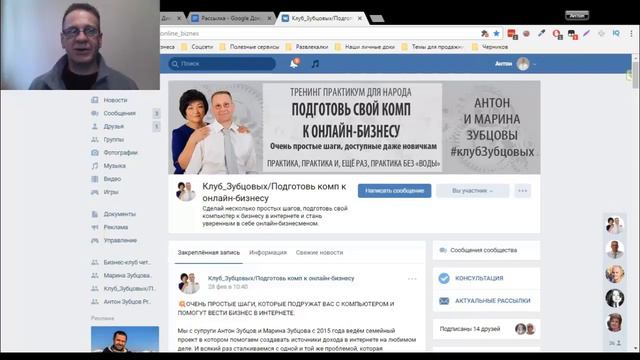The image size is (640, 360).
Task: Click the IQ browser extension icon
Action: point(616,33)
